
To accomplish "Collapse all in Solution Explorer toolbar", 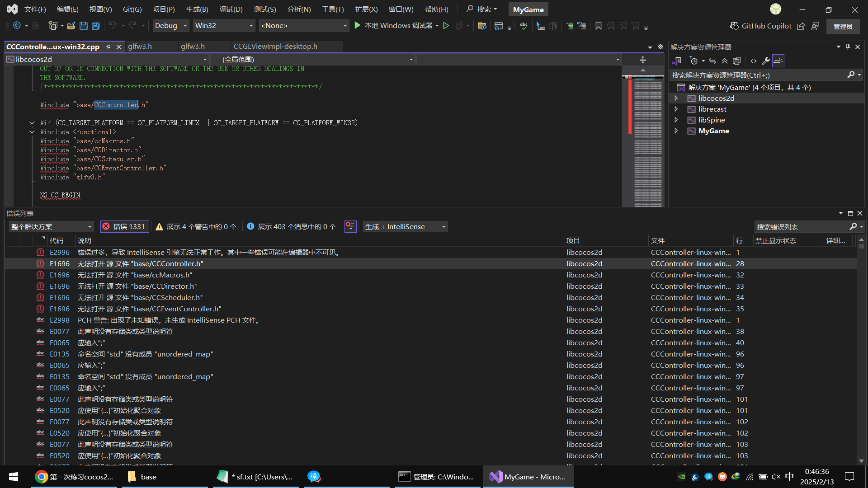I will click(725, 61).
